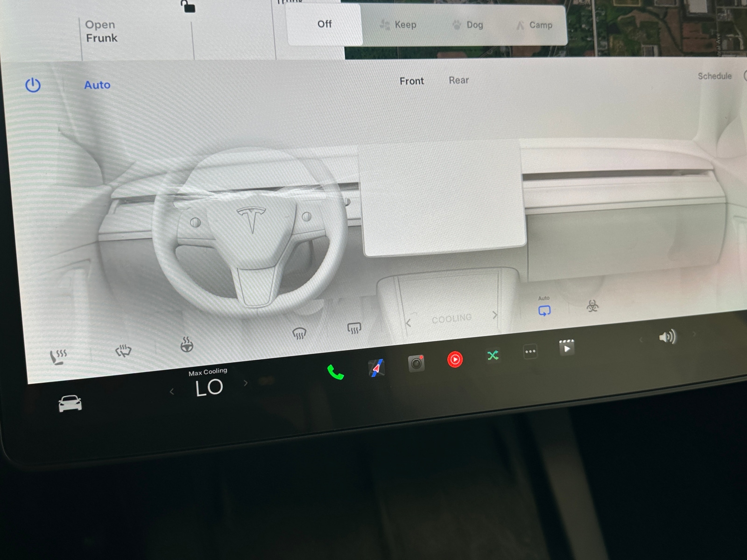Image resolution: width=747 pixels, height=560 pixels.
Task: Open the navigation maps app
Action: (x=376, y=368)
